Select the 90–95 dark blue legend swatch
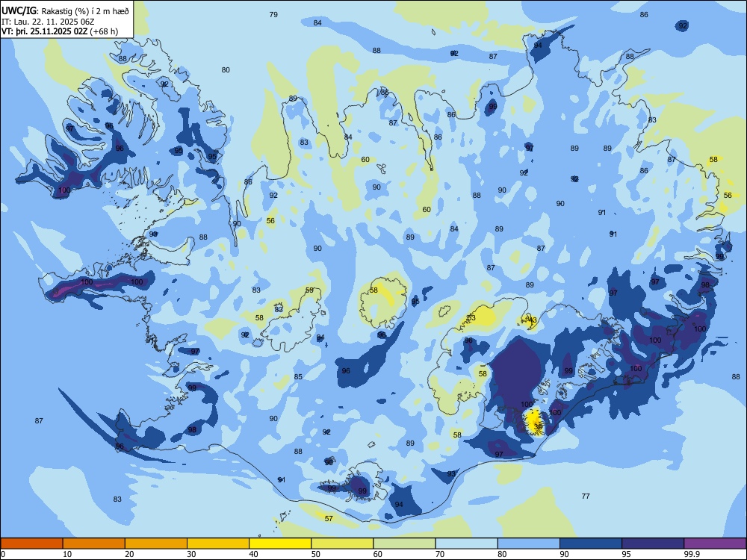The image size is (747, 560). tap(591, 544)
